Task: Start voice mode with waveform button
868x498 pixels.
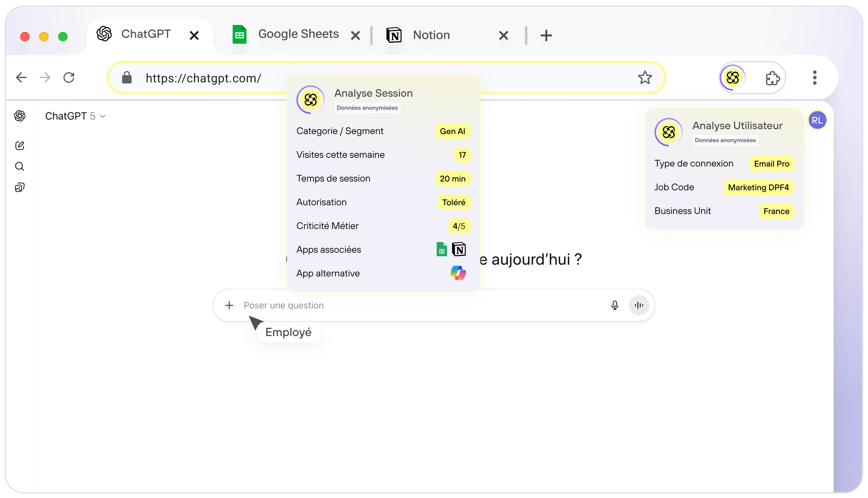Action: pyautogui.click(x=639, y=305)
